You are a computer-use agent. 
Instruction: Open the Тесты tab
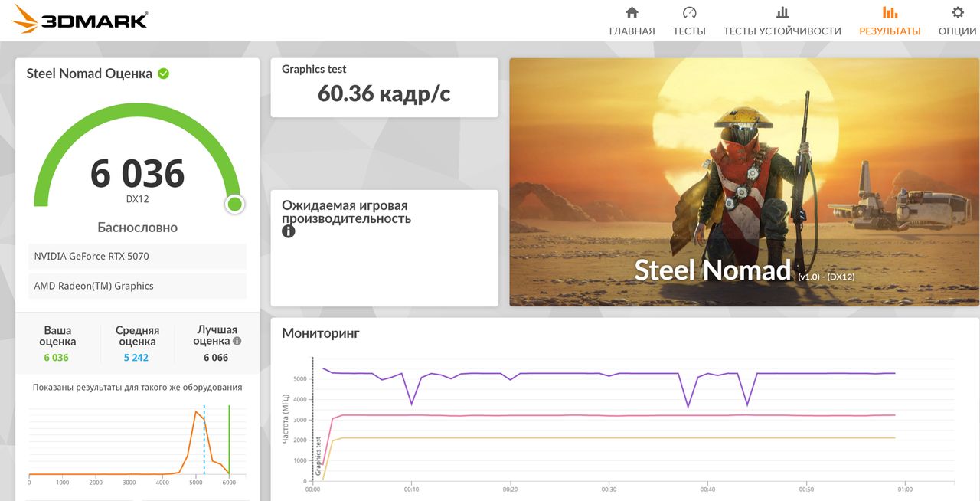[x=689, y=21]
